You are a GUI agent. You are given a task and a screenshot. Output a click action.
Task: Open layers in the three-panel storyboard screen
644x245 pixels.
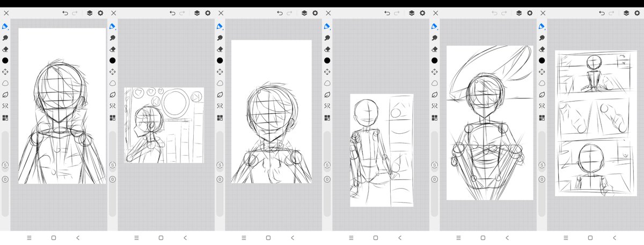coord(627,12)
